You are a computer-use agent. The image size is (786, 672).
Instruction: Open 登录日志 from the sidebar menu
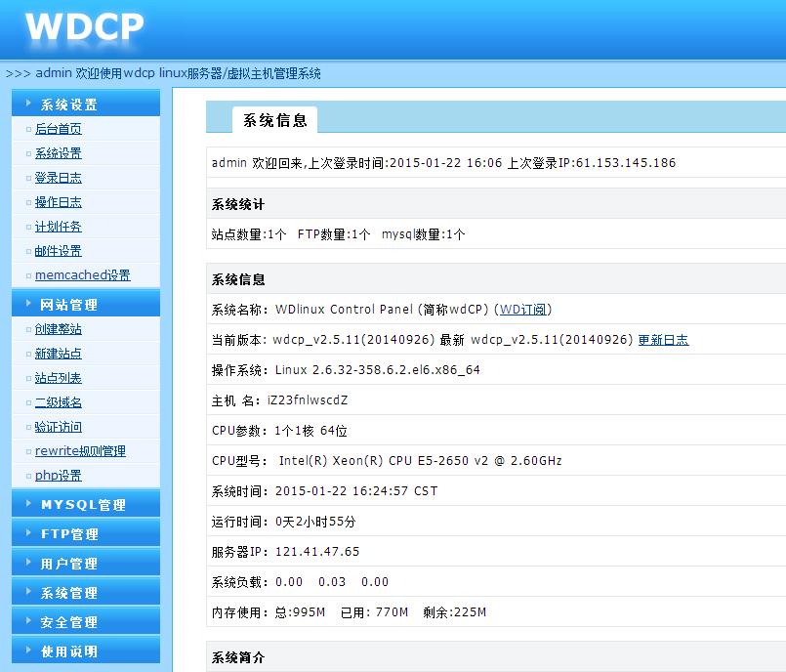(x=57, y=176)
